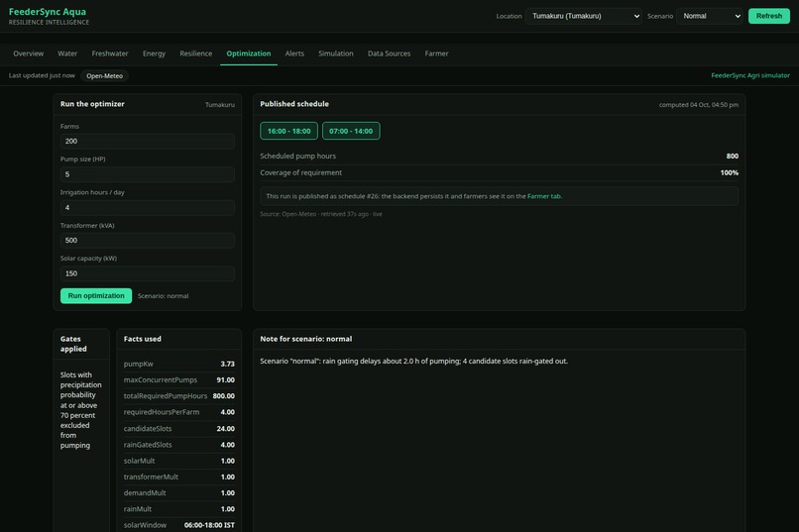The width and height of the screenshot is (799, 532).
Task: Select the pumpKw fact row
Action: [x=178, y=364]
